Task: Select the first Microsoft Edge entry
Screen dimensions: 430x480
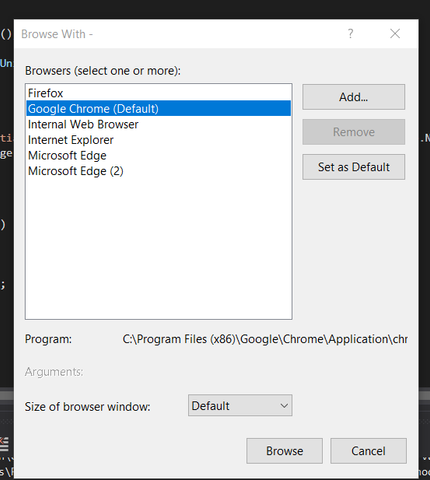Action: (x=158, y=155)
